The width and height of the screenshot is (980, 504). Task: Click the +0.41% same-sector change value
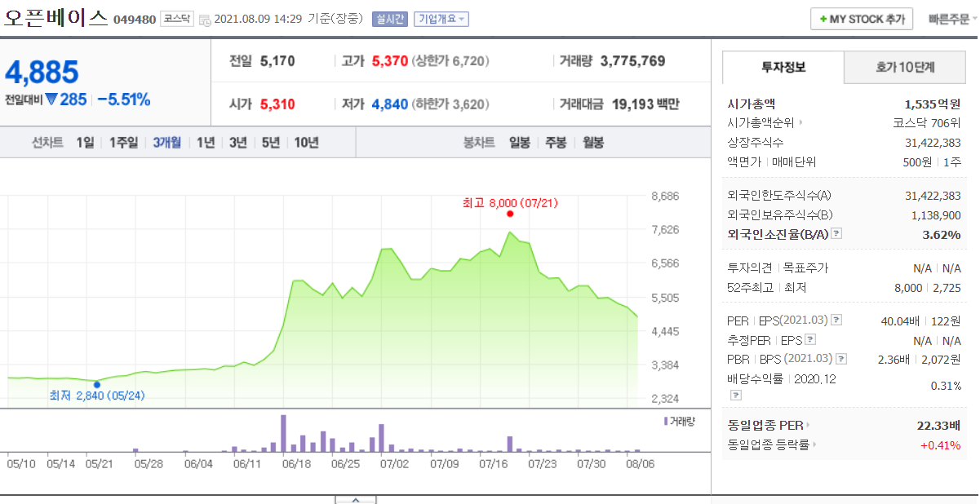940,445
